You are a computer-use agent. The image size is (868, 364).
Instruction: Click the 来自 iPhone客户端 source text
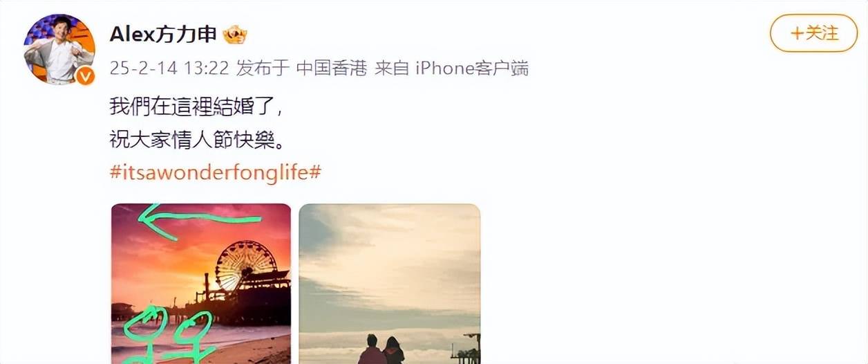[x=451, y=69]
